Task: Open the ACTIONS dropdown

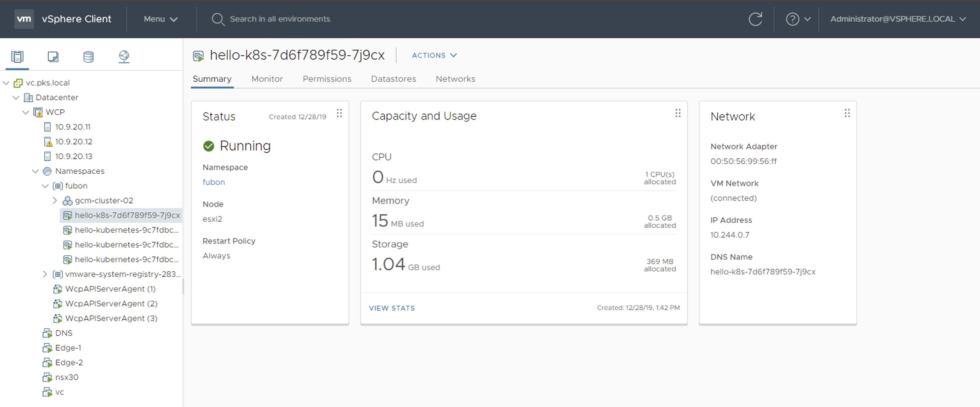Action: tap(434, 55)
